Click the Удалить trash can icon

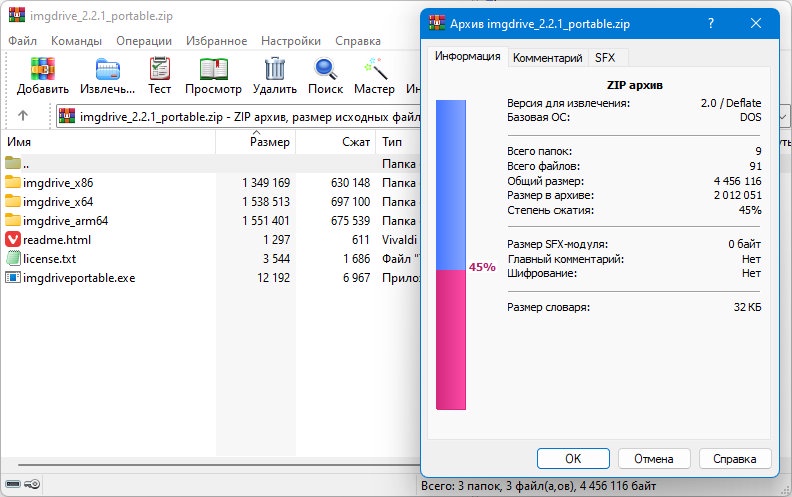pos(275,69)
